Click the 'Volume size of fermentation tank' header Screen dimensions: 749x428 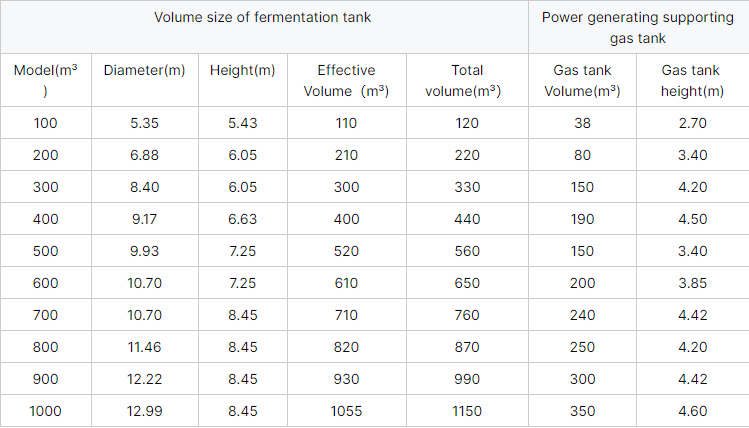coord(262,18)
